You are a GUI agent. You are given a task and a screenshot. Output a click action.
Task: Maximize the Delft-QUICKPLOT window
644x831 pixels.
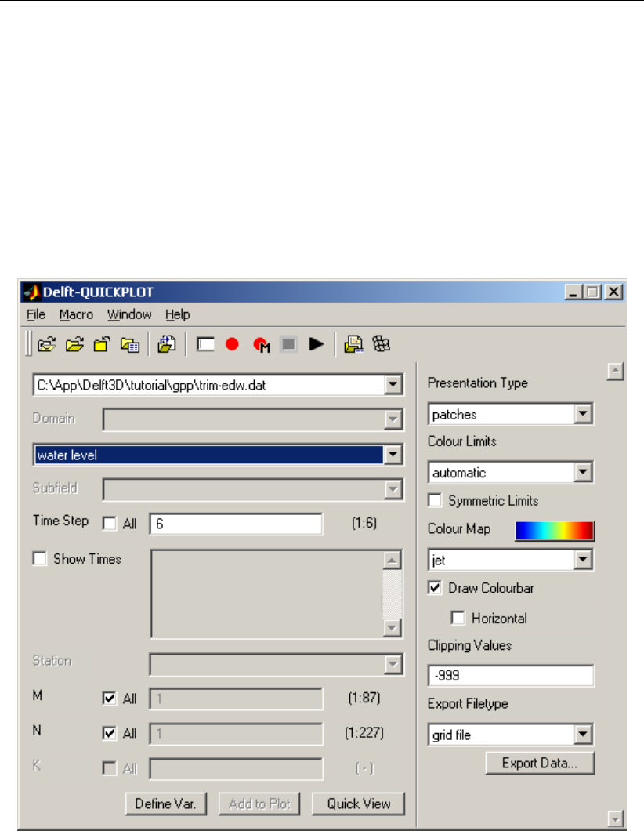point(592,292)
